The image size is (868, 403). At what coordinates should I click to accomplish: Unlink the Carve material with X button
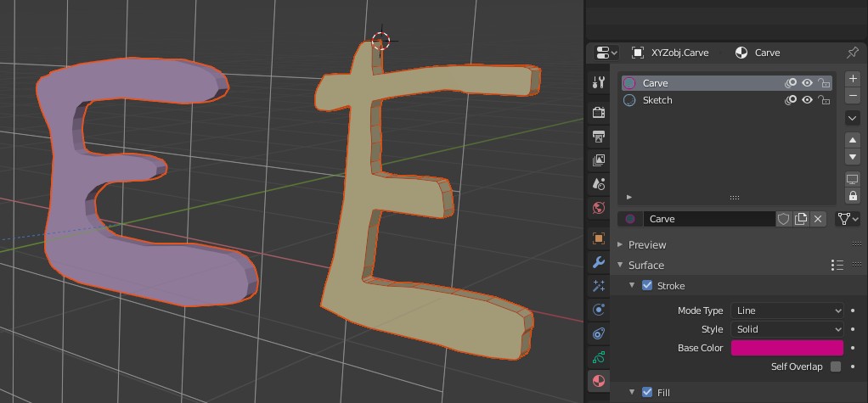[x=817, y=219]
